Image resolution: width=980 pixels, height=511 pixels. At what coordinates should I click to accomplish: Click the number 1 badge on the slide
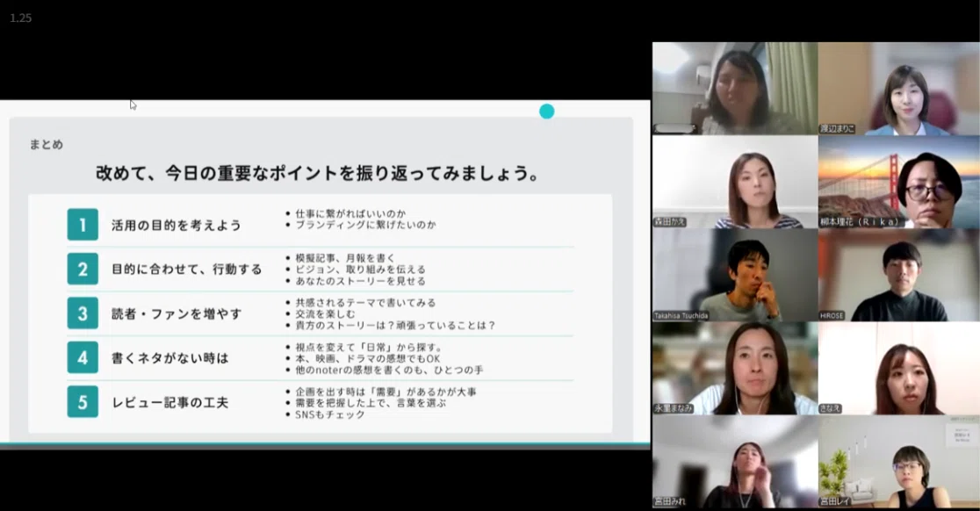point(83,224)
